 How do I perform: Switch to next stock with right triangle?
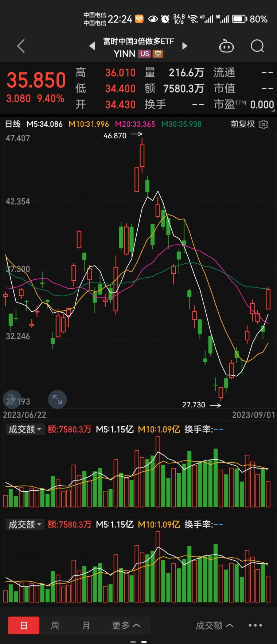tap(185, 46)
